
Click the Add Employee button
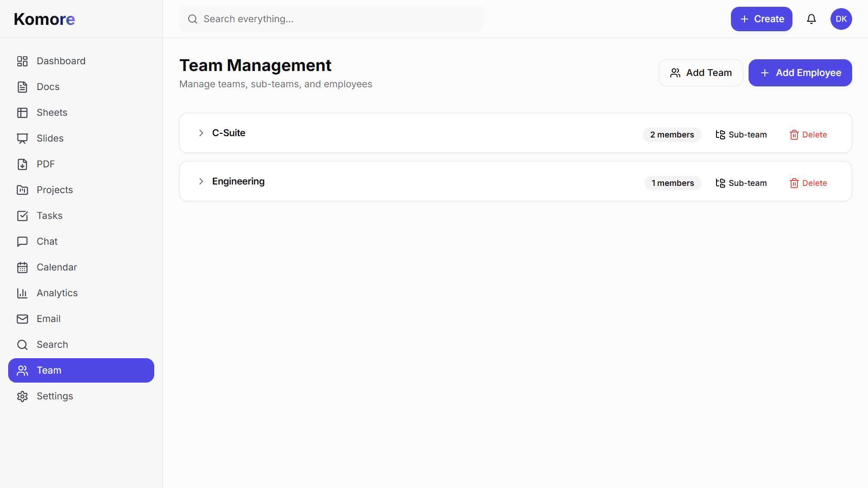[800, 72]
